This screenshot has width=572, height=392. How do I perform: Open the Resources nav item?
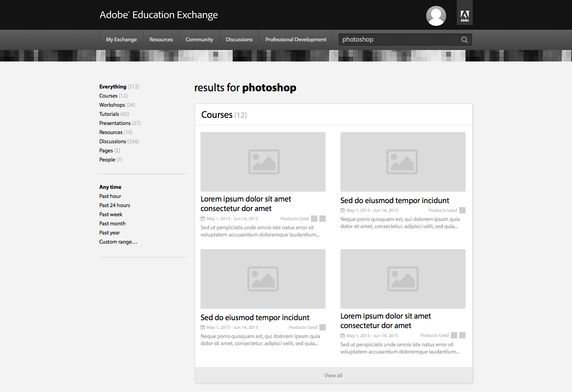point(161,40)
